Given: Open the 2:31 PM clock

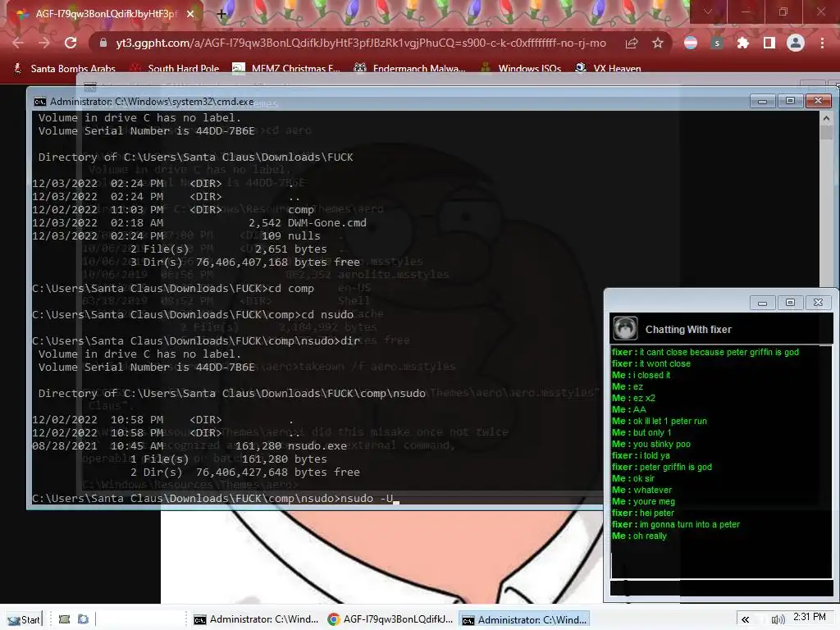Looking at the screenshot, I should click(809, 617).
